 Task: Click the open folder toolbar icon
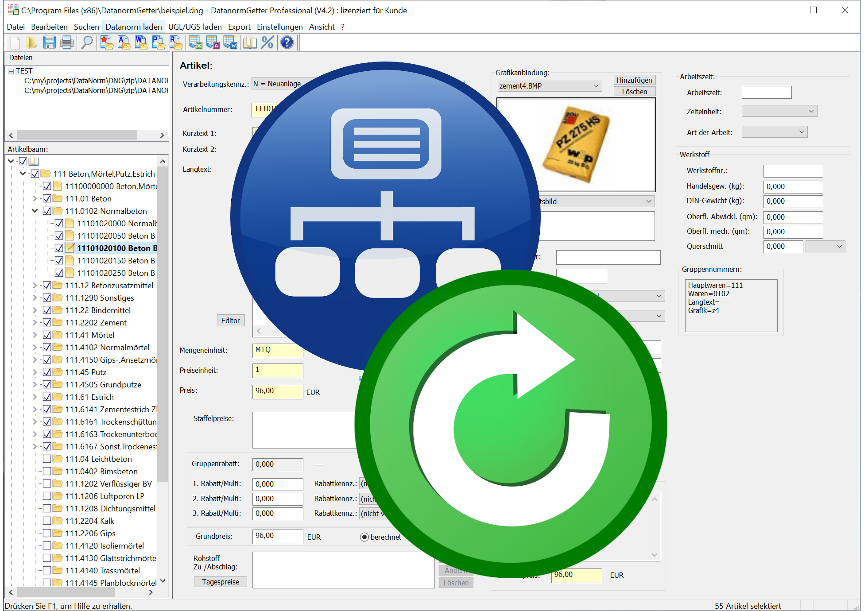point(31,43)
